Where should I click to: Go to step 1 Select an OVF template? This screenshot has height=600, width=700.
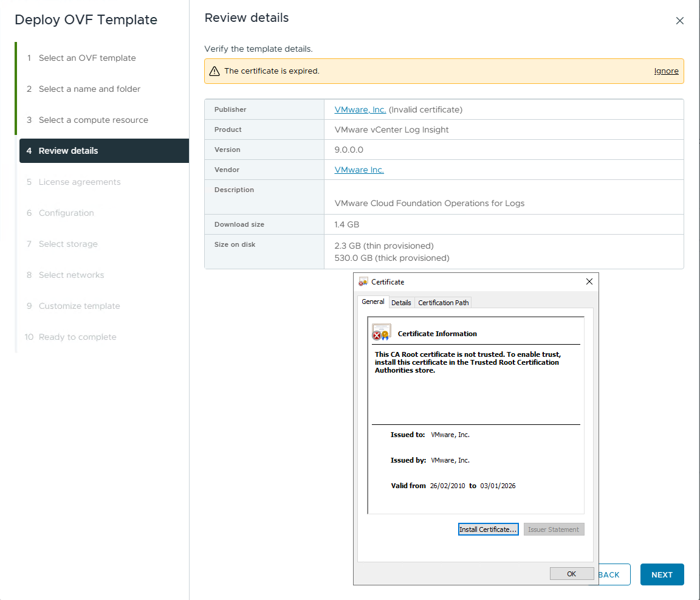pos(87,58)
